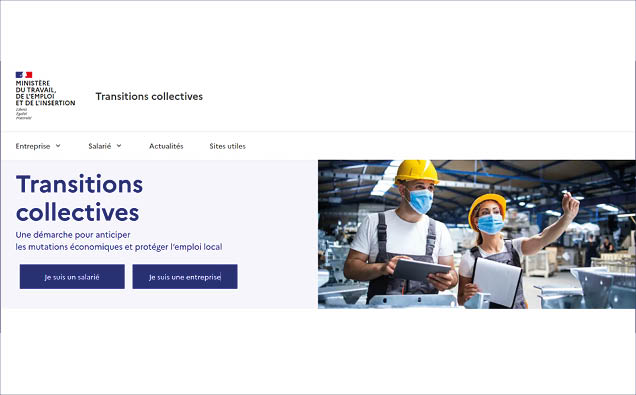This screenshot has height=395, width=636.
Task: Click the white clipboard held by the woman
Action: (497, 281)
